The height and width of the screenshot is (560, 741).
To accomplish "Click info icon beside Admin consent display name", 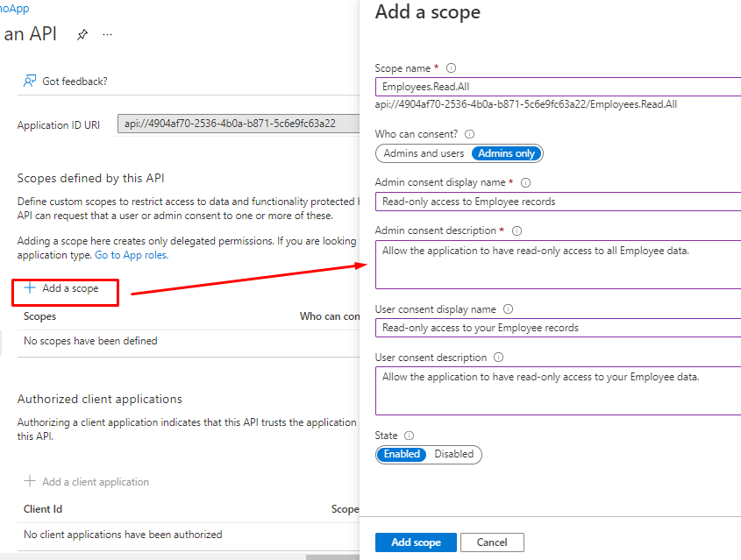I will point(526,182).
